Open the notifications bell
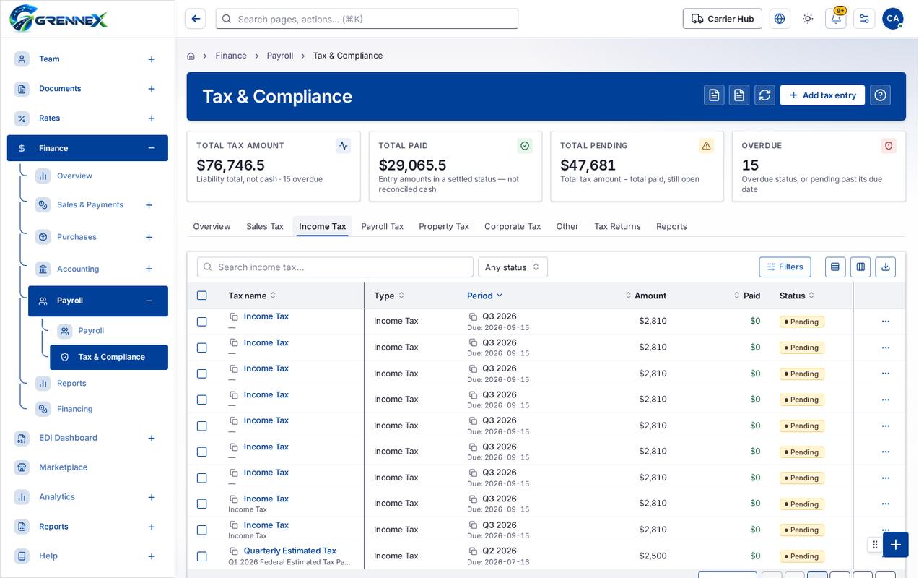The width and height of the screenshot is (924, 578). [836, 19]
